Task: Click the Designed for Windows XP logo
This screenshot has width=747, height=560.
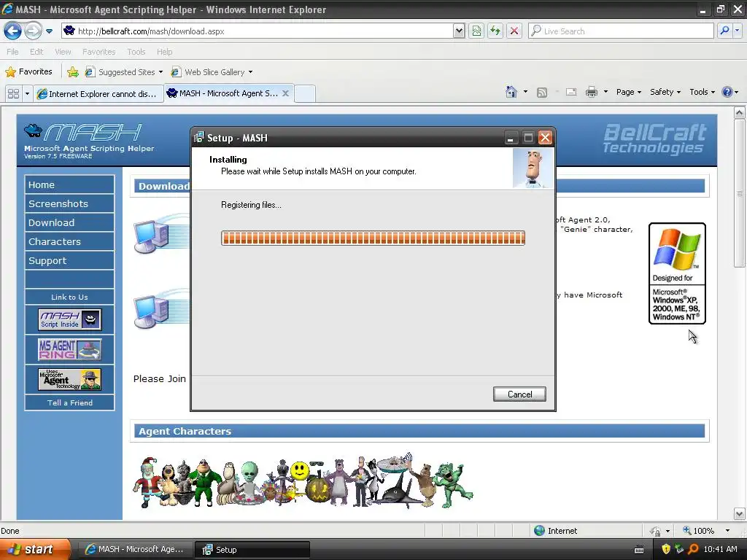Action: [x=677, y=273]
